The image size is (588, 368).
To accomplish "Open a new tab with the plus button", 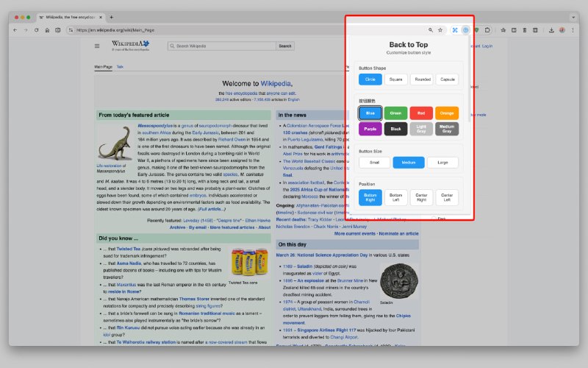I will (x=112, y=17).
